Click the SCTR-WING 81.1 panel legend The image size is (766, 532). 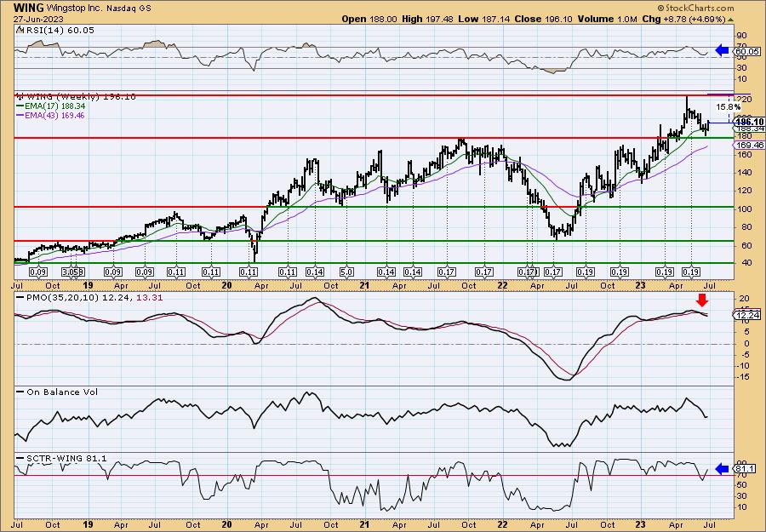[x=61, y=458]
